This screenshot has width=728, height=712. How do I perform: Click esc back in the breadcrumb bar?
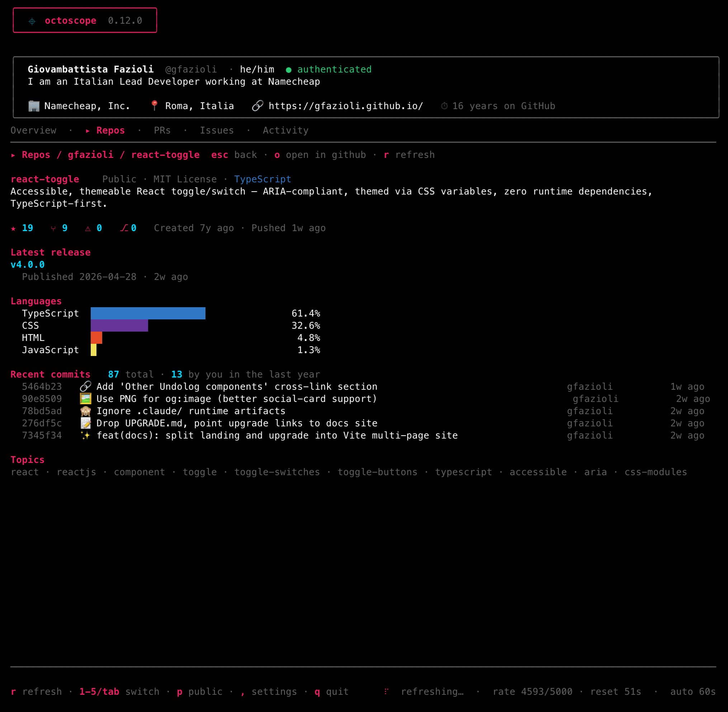point(234,155)
